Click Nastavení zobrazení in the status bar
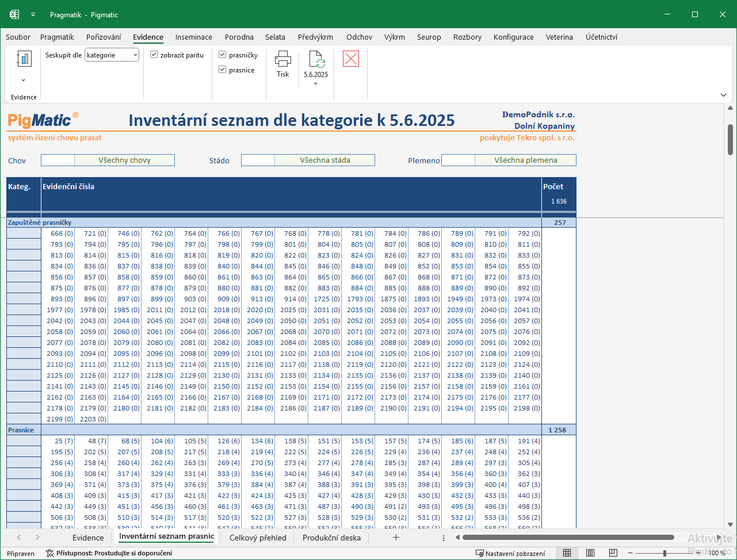Viewport: 737px width, 560px height. [510, 553]
